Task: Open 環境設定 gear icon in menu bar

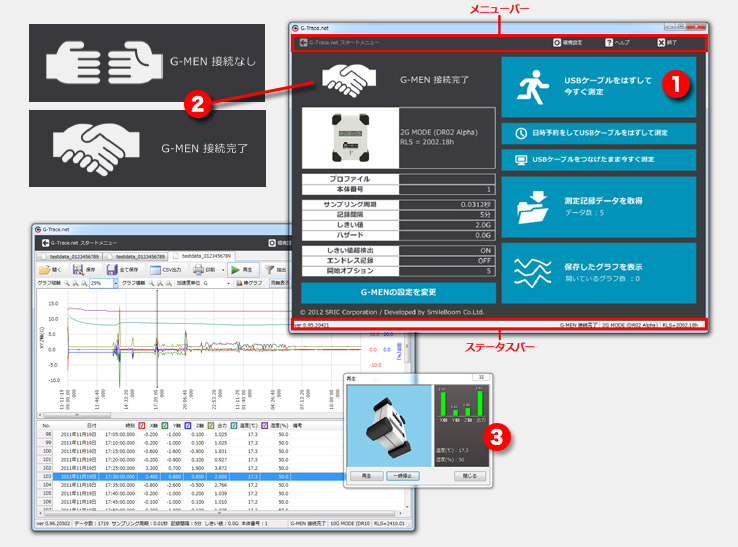Action: pos(557,43)
